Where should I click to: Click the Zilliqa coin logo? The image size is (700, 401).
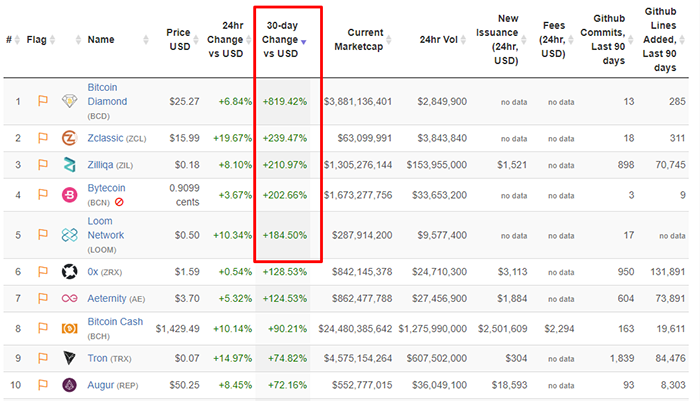[x=69, y=165]
